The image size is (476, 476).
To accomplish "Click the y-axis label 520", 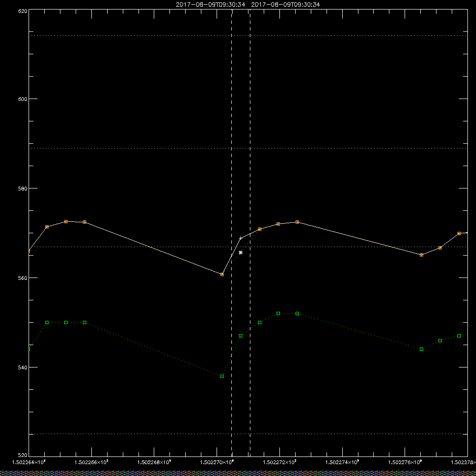I will pyautogui.click(x=23, y=455).
